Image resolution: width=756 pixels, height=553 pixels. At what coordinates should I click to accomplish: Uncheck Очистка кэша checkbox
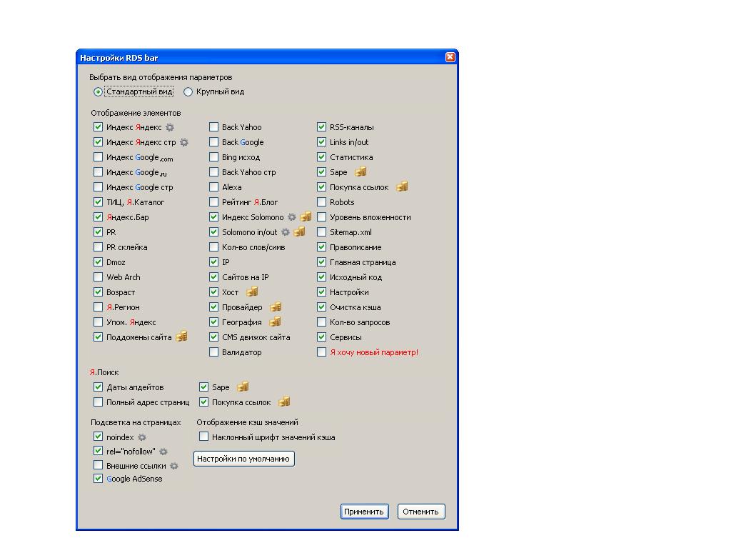click(x=321, y=307)
